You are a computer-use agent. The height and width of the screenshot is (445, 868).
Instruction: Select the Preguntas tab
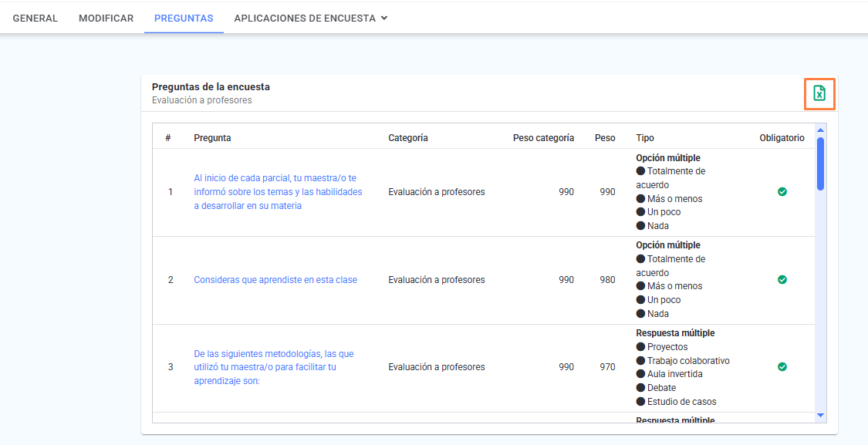point(184,19)
